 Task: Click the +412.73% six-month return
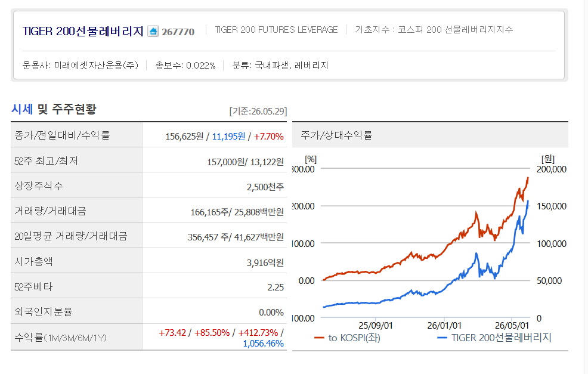(258, 333)
